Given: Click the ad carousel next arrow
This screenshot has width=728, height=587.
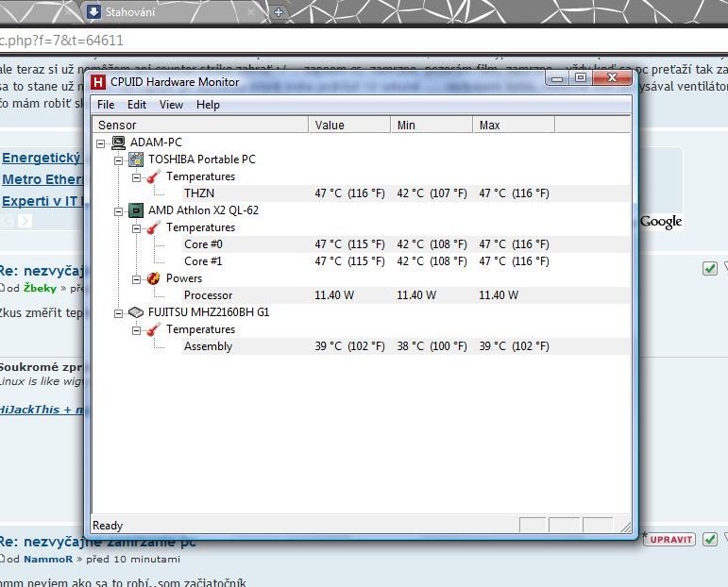Looking at the screenshot, I should (25, 221).
